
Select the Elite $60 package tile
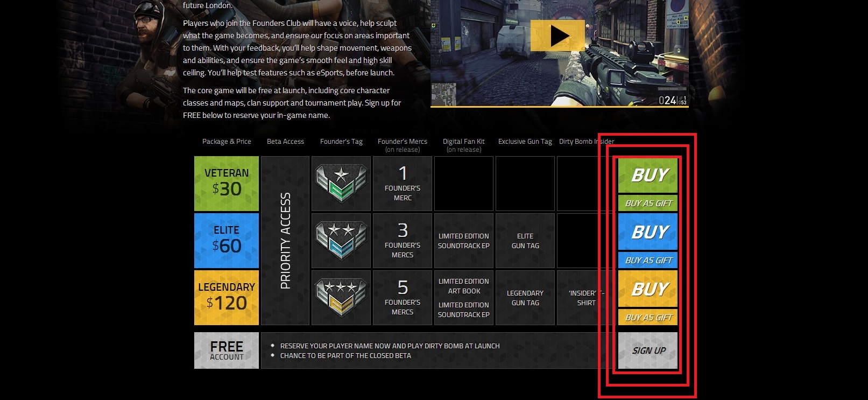click(227, 241)
